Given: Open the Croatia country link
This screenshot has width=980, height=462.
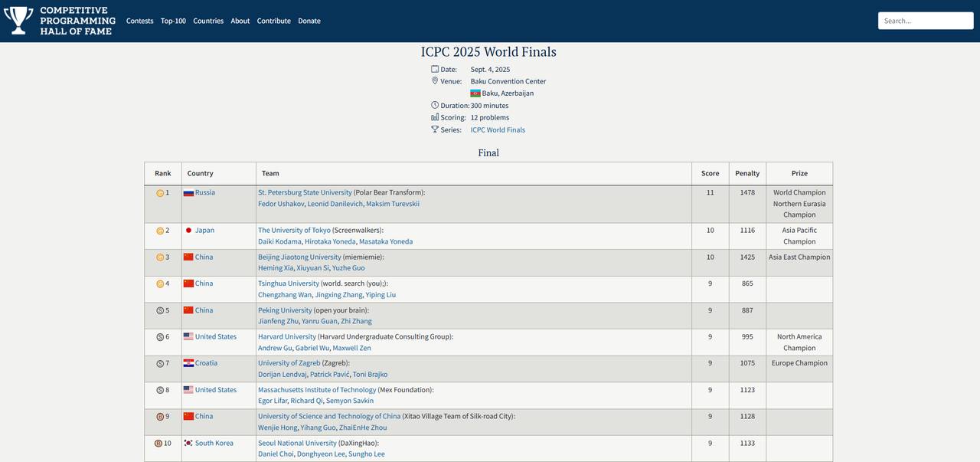Looking at the screenshot, I should pyautogui.click(x=206, y=363).
